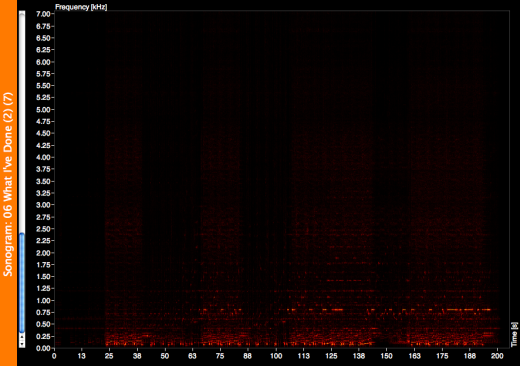Screen dimensions: 520x366
Task: Click the 2.00 kHz frequency axis label
Action: click(43, 253)
